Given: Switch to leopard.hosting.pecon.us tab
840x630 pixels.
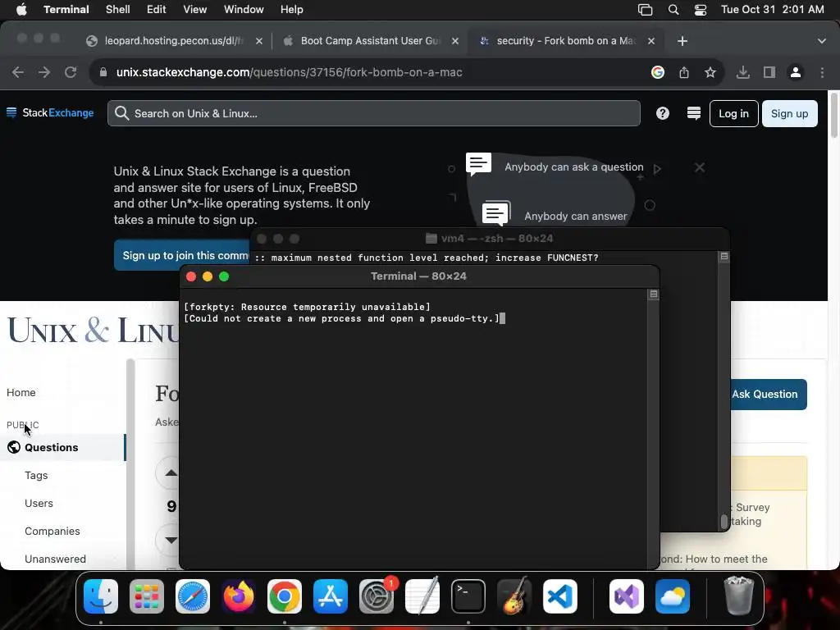Looking at the screenshot, I should [174, 41].
